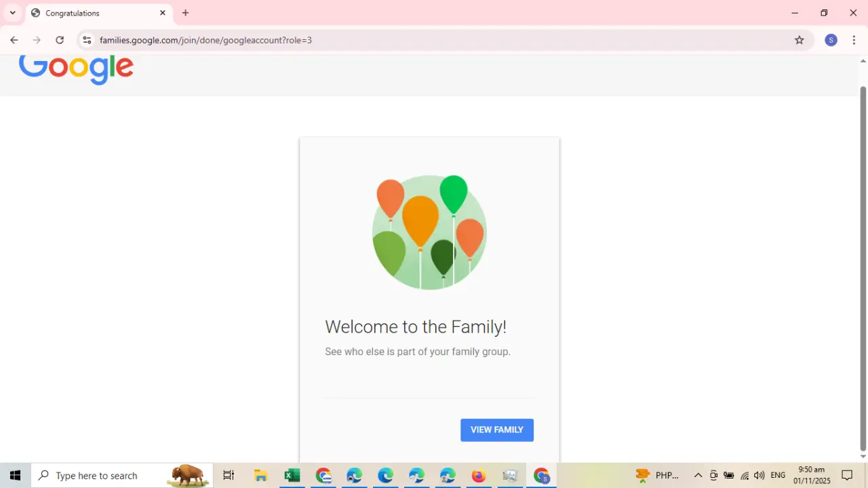Close the Congratulations tab
868x488 pixels.
[x=163, y=13]
